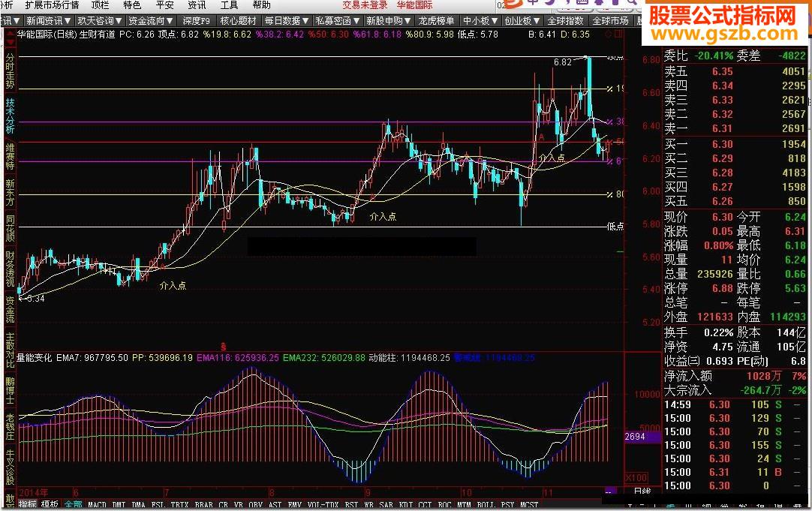This screenshot has width=812, height=511.
Task: Select the 指标 bottom tab
Action: [28, 504]
